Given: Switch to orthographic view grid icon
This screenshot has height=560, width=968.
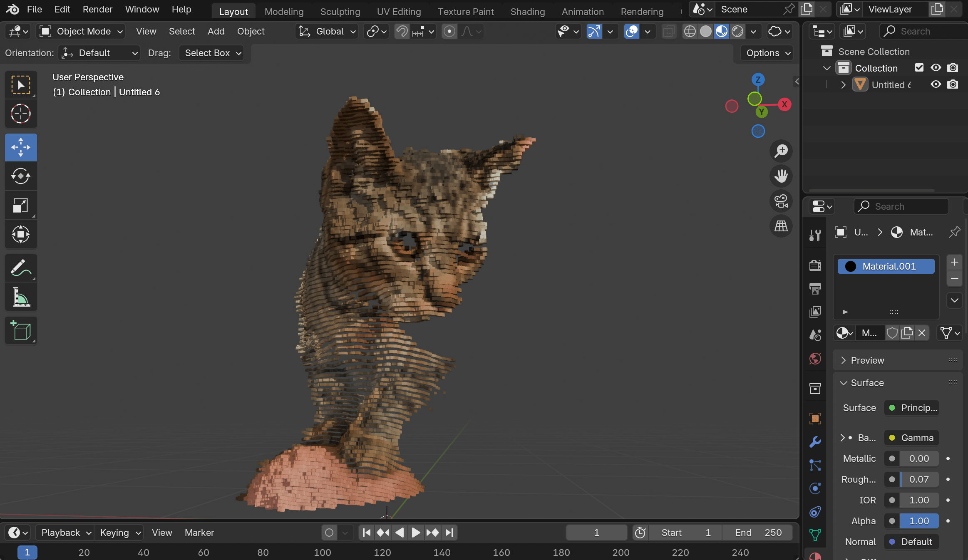Looking at the screenshot, I should tap(781, 226).
